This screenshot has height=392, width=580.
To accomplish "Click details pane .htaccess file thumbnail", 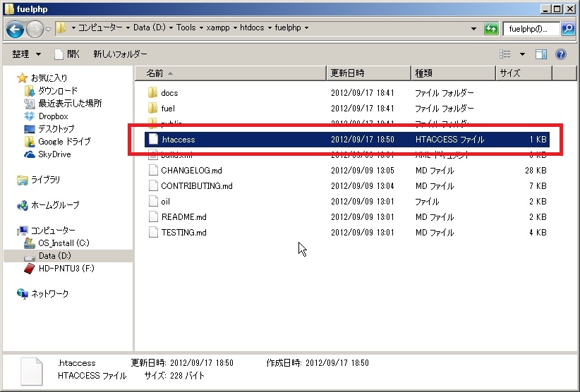I will [32, 371].
